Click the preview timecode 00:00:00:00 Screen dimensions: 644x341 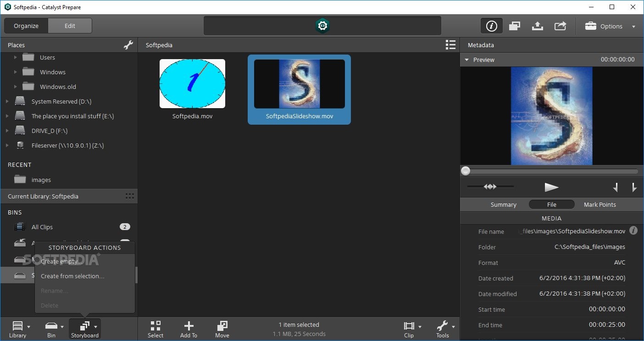(617, 60)
